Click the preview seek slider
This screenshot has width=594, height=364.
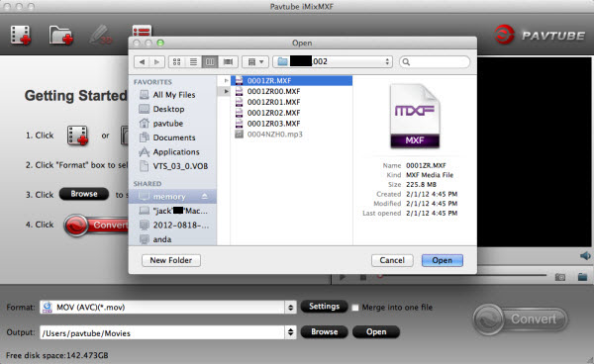point(461,275)
